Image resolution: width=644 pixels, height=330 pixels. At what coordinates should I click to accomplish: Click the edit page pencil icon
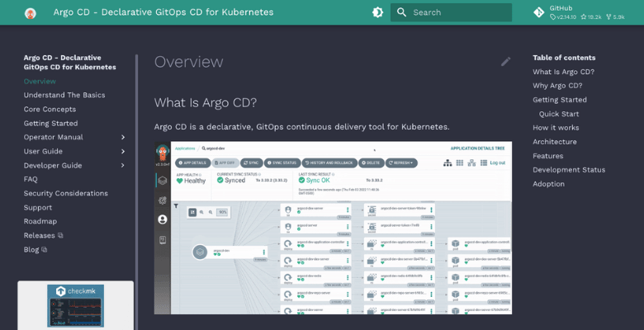coord(505,62)
